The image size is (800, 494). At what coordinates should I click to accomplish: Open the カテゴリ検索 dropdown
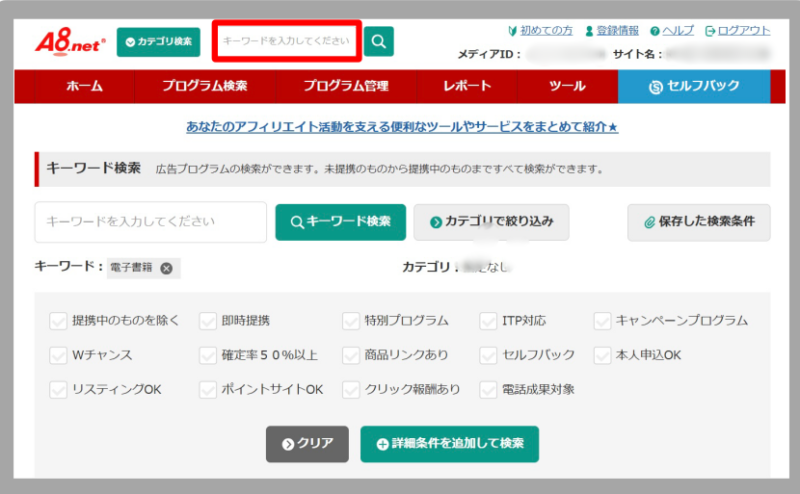point(158,42)
